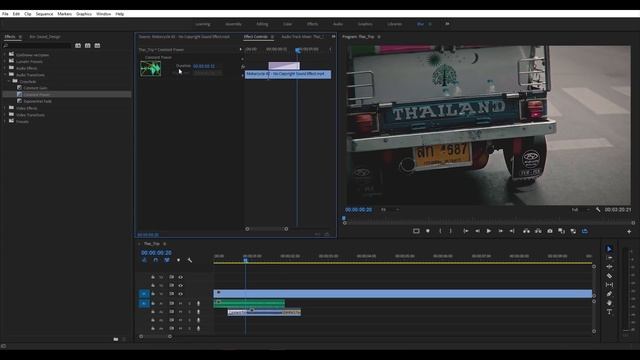Open Timeline display settings wrench

[190, 260]
